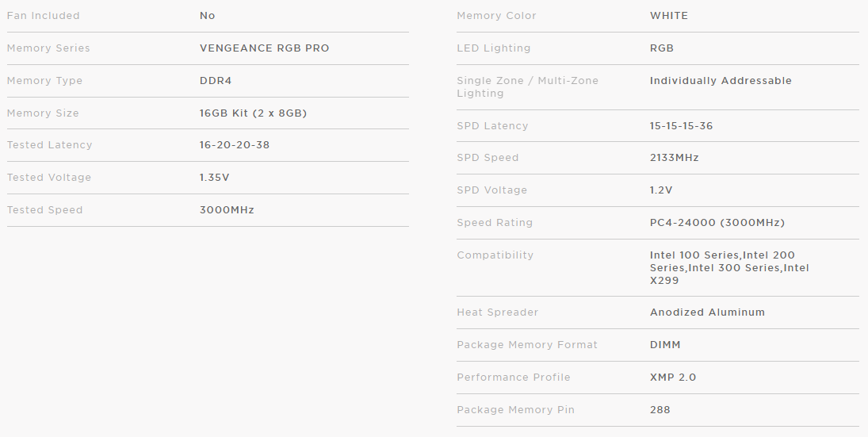Click the PC4-24000 (3000MHz) speed rating

coord(717,223)
